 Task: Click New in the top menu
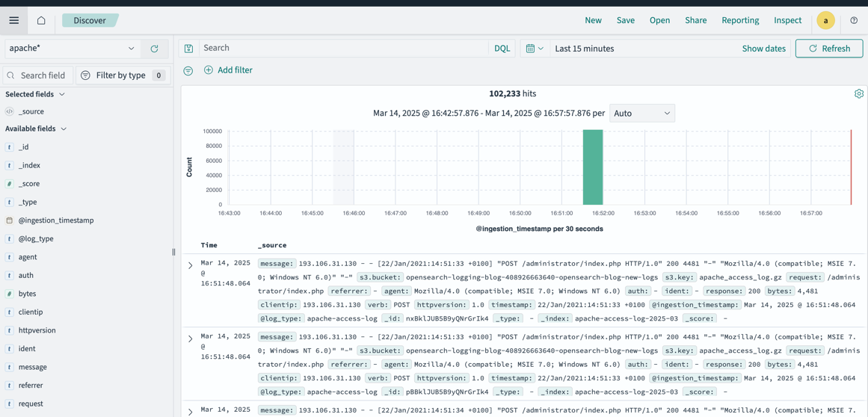[x=593, y=20]
